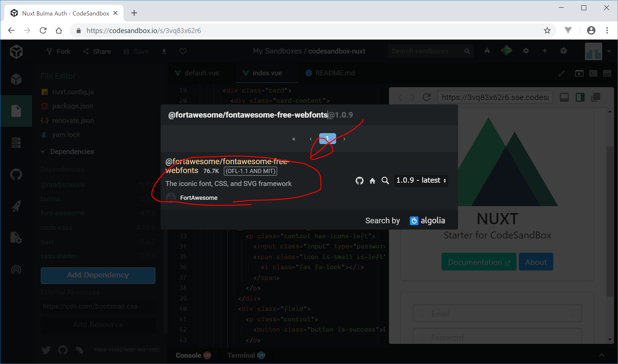The image size is (618, 364).
Task: Click the magnifier icon in package result
Action: [x=385, y=180]
